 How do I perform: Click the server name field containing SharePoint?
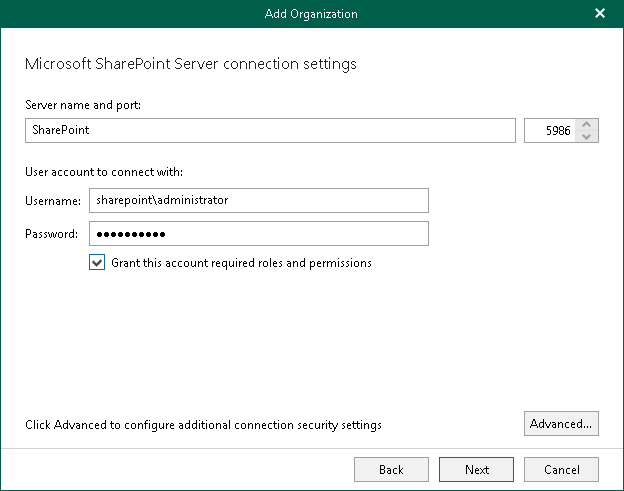click(x=270, y=131)
